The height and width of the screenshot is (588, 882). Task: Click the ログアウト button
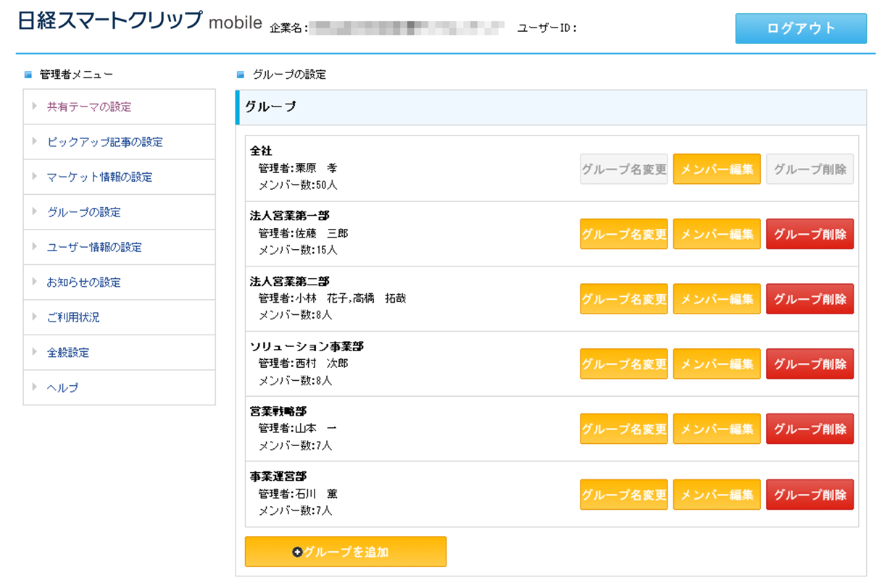tap(801, 28)
